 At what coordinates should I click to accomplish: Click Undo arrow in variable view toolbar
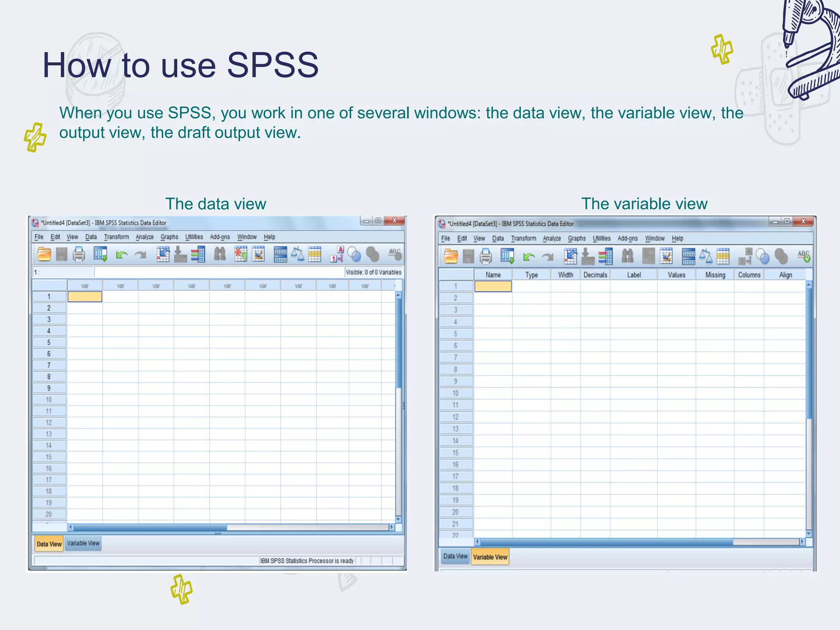coord(529,257)
